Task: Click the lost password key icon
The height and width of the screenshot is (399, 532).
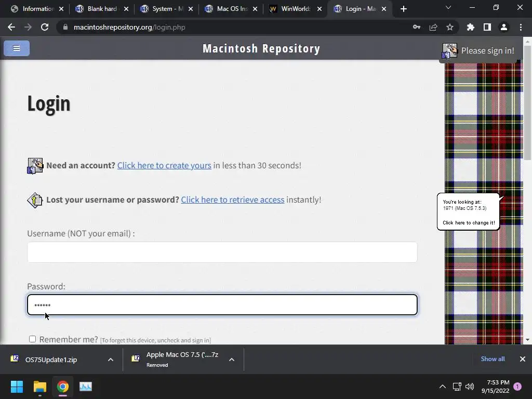Action: 35,200
